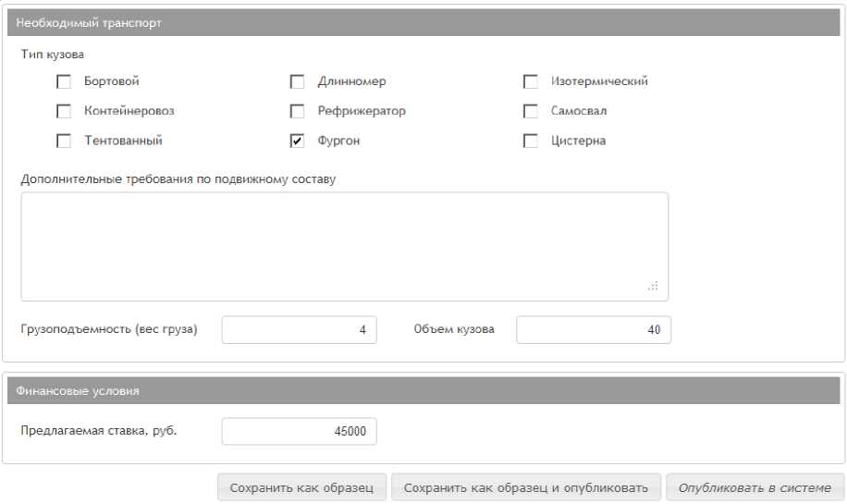Click the Необходимый транспорт section header

(x=423, y=22)
